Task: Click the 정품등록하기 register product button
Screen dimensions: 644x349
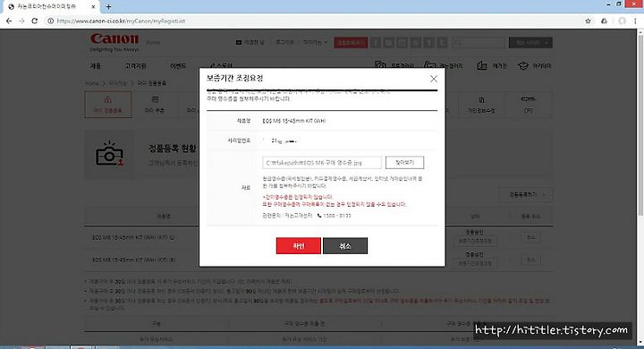Action: point(526,195)
